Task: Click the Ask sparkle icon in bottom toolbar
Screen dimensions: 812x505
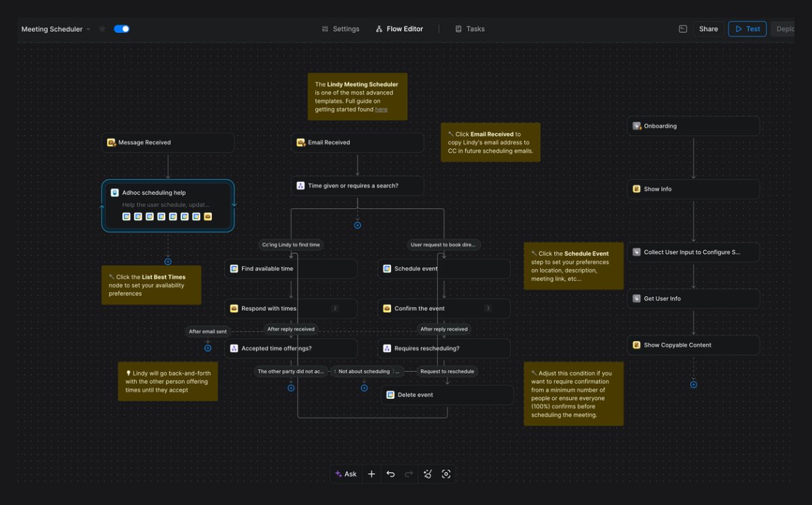Action: coord(339,474)
